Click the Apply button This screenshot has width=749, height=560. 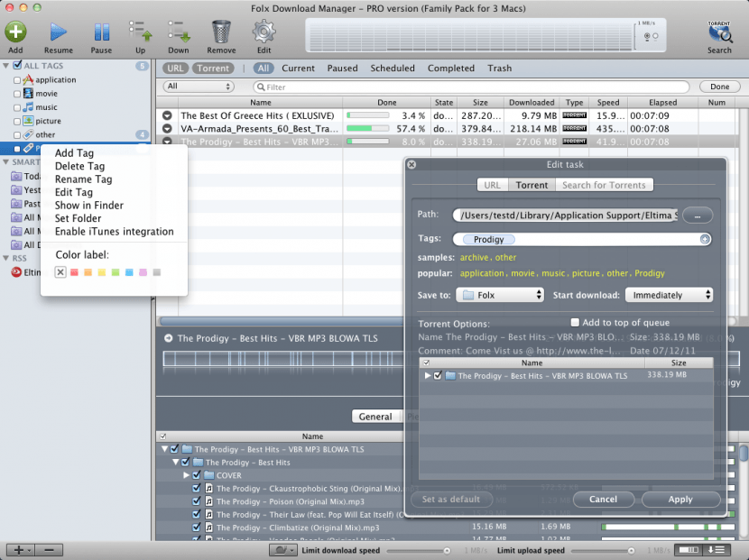[680, 500]
